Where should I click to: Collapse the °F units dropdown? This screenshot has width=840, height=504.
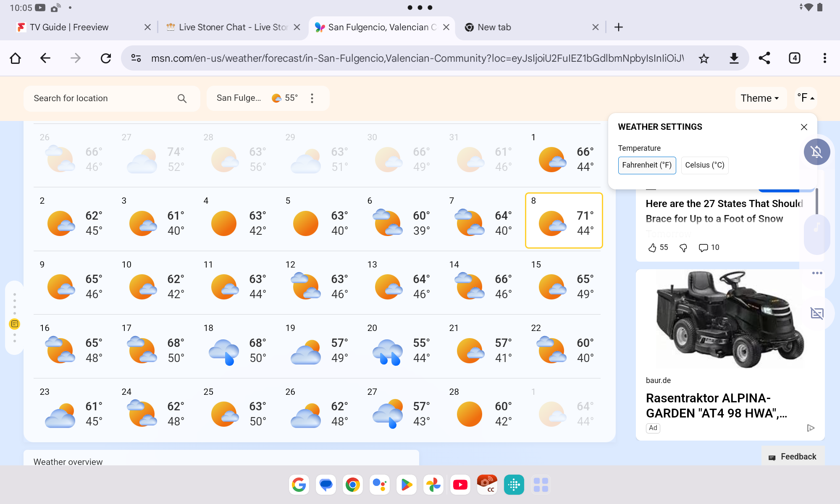pos(806,98)
